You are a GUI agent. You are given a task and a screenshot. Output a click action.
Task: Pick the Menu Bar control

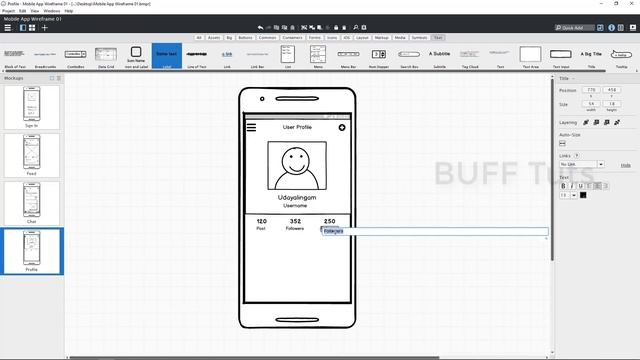click(349, 56)
